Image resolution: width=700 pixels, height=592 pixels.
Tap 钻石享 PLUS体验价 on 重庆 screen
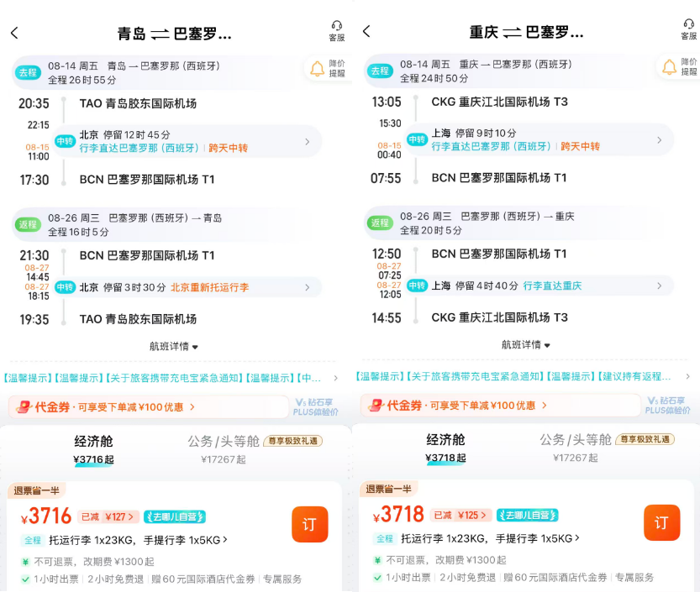tap(668, 405)
